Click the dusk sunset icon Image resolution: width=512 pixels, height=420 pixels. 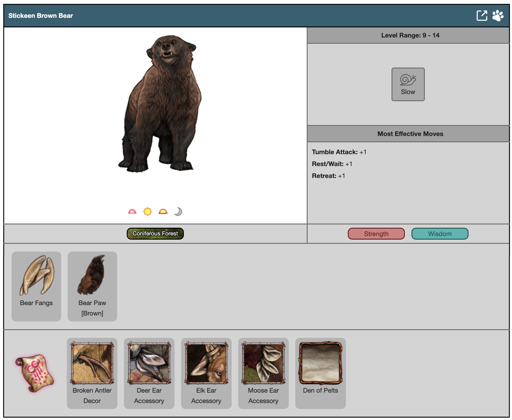pyautogui.click(x=163, y=212)
